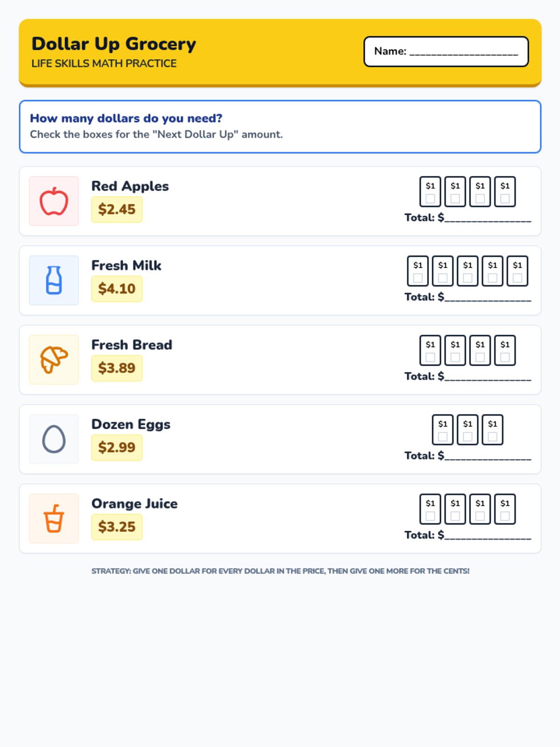The width and height of the screenshot is (560, 747).
Task: Click the egg icon
Action: [54, 439]
